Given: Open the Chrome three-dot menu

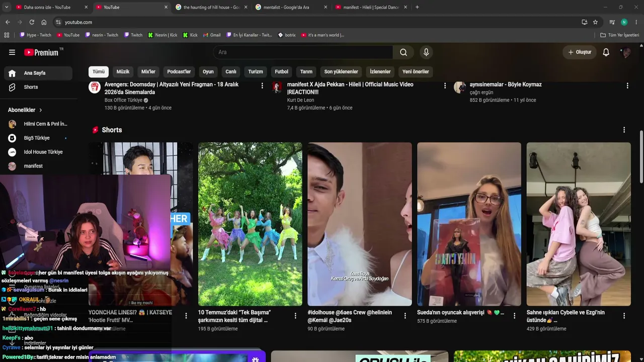Looking at the screenshot, I should [x=636, y=22].
